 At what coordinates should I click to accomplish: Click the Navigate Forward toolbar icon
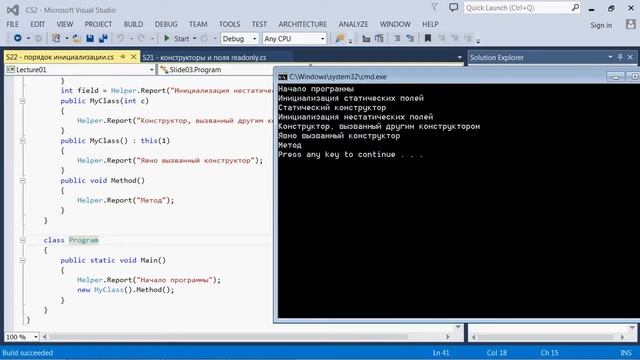click(38, 38)
